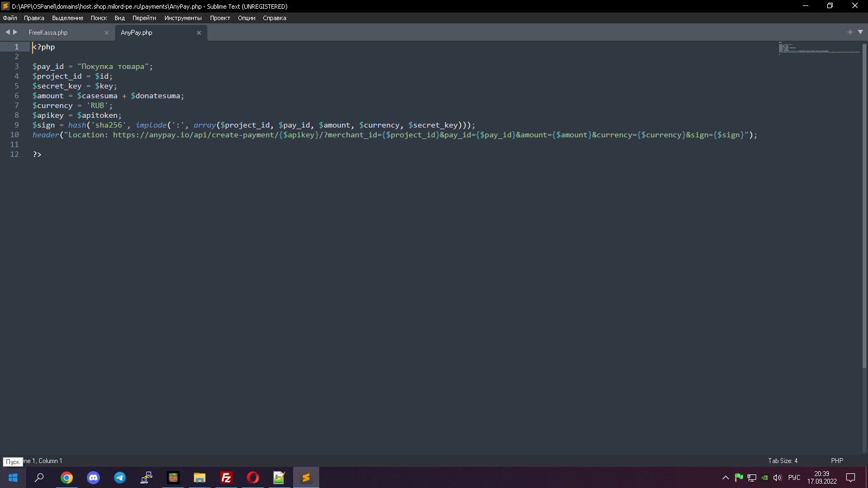The image size is (868, 488).
Task: Open the Tab Size: 4 selector
Action: click(782, 461)
